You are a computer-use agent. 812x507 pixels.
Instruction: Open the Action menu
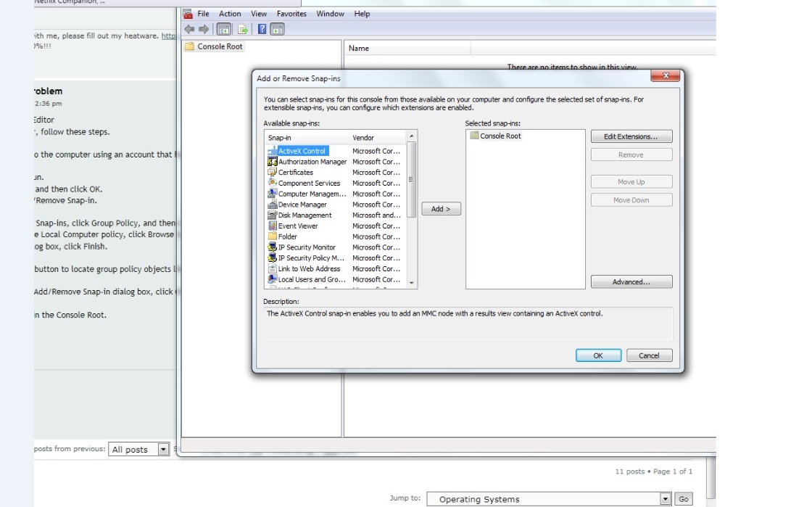[230, 14]
